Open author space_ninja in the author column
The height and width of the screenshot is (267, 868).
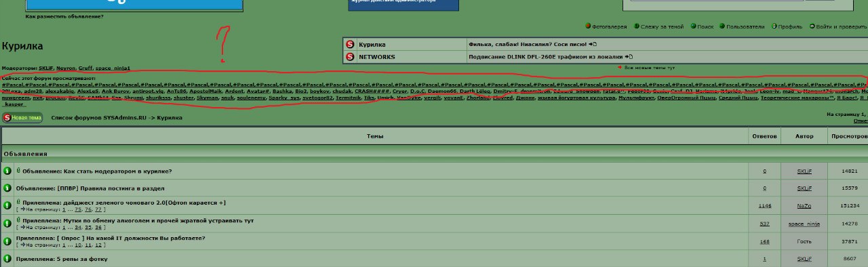pos(804,224)
